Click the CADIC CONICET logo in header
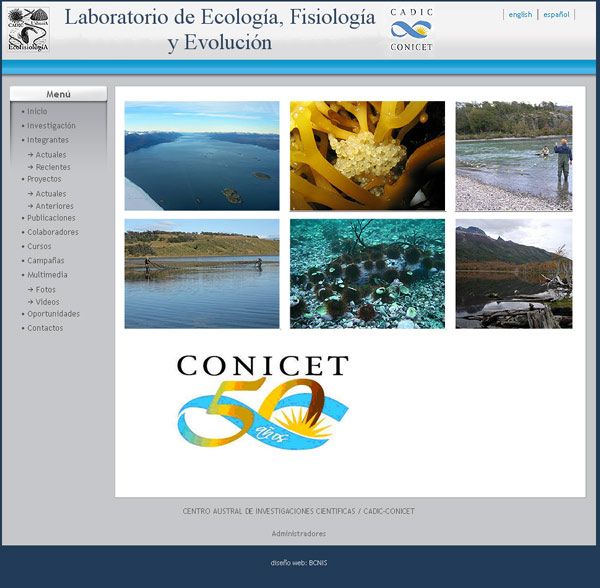The width and height of the screenshot is (600, 588). pos(411,30)
